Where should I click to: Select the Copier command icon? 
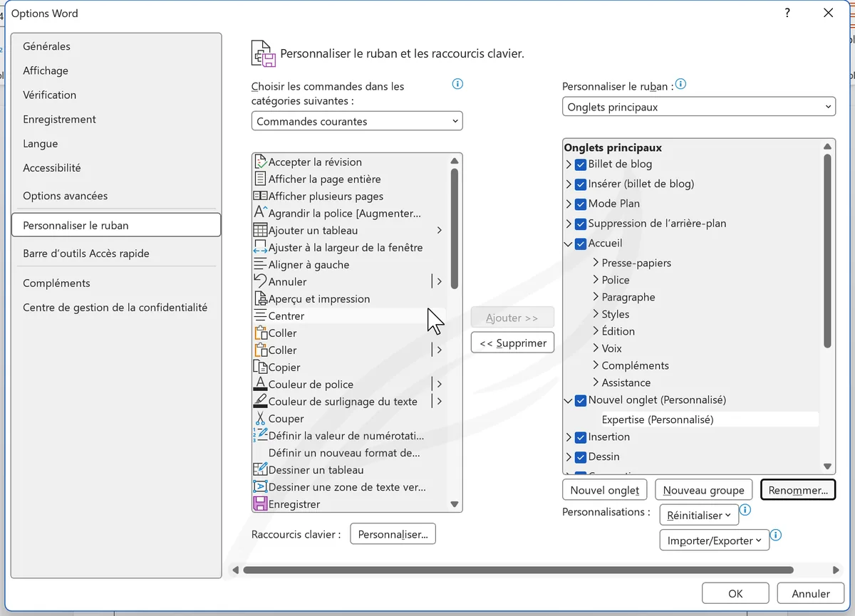point(260,367)
